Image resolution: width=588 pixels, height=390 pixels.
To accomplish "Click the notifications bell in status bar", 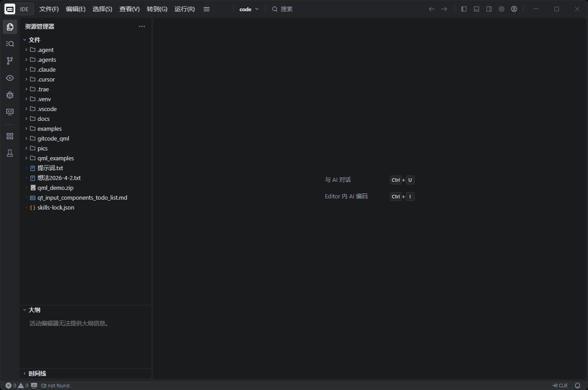I will tap(578, 386).
